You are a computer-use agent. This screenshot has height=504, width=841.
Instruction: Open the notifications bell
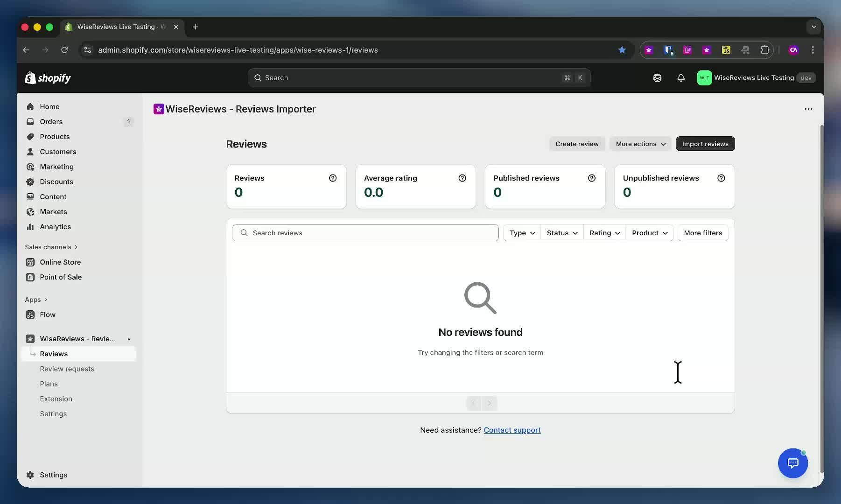pyautogui.click(x=681, y=78)
